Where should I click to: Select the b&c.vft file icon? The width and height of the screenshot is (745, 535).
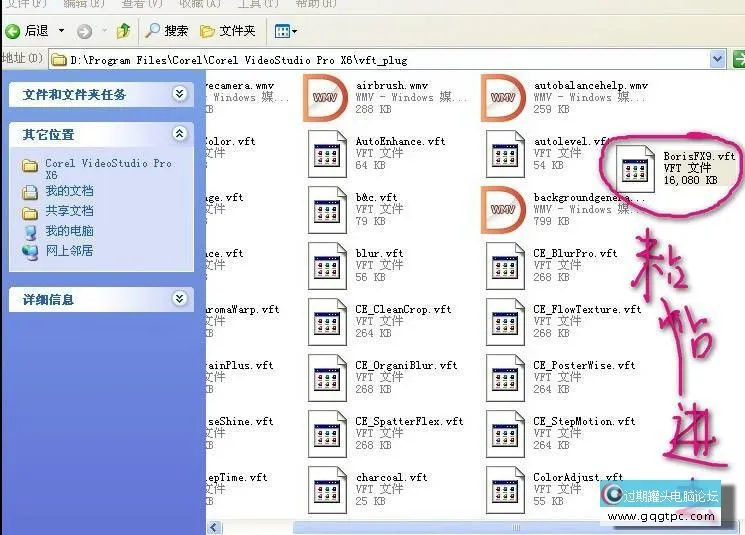pyautogui.click(x=327, y=210)
